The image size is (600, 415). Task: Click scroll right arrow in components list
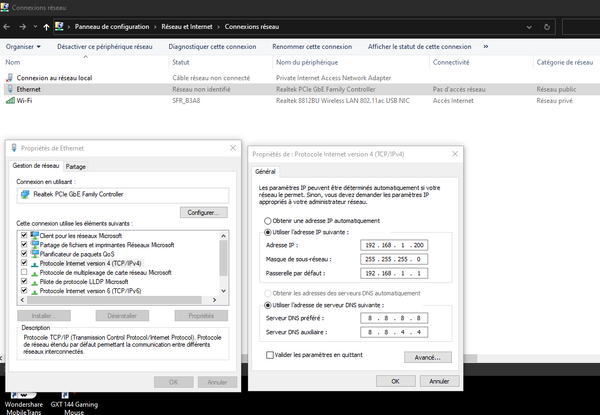tap(214, 300)
